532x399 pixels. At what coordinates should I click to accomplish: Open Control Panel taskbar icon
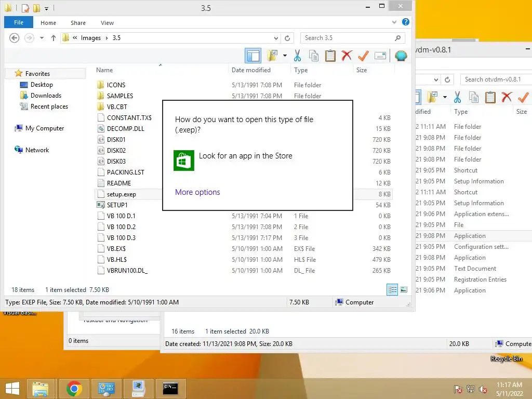106,389
